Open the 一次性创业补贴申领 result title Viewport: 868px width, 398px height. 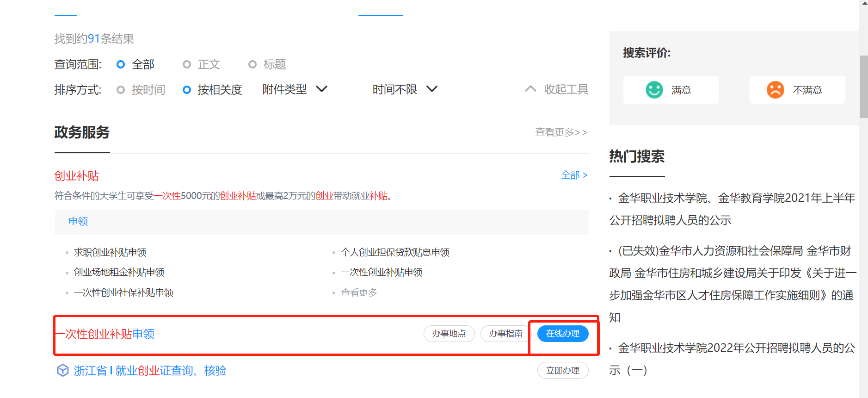coord(105,334)
